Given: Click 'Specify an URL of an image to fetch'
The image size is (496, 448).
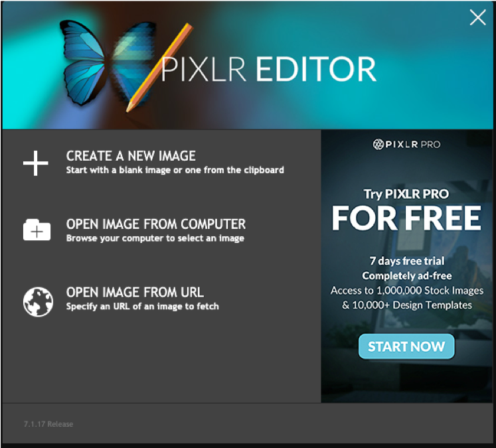Looking at the screenshot, I should coord(143,307).
